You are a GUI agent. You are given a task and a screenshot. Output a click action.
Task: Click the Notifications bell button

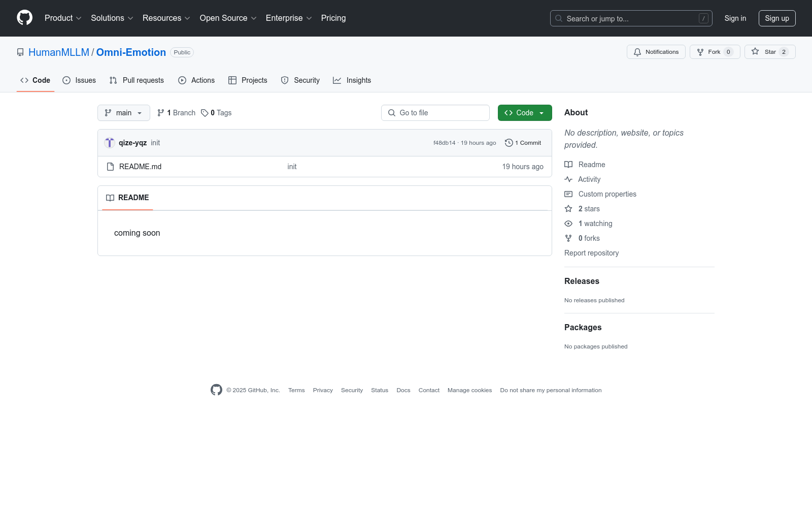(656, 52)
